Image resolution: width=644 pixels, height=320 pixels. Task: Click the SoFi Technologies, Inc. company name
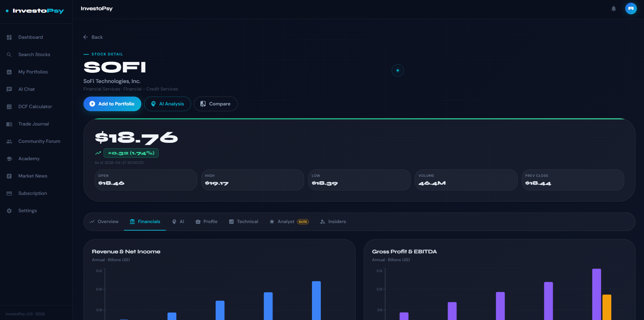point(112,81)
